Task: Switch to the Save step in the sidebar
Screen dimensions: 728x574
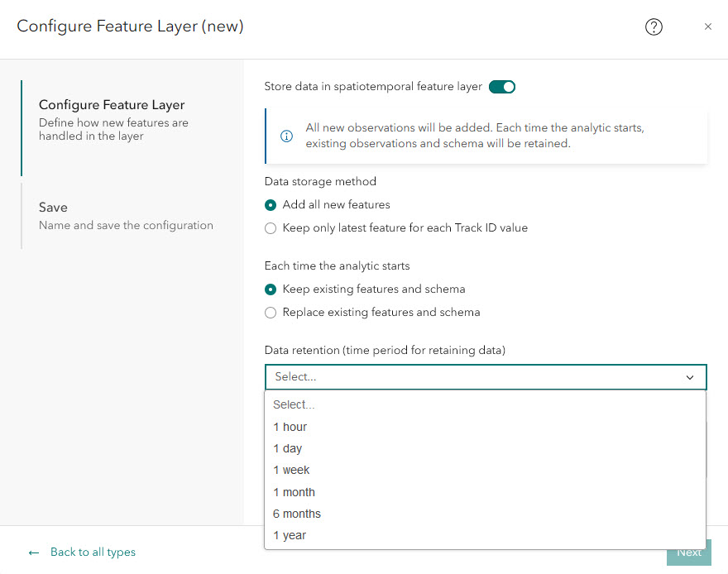Action: (x=53, y=207)
